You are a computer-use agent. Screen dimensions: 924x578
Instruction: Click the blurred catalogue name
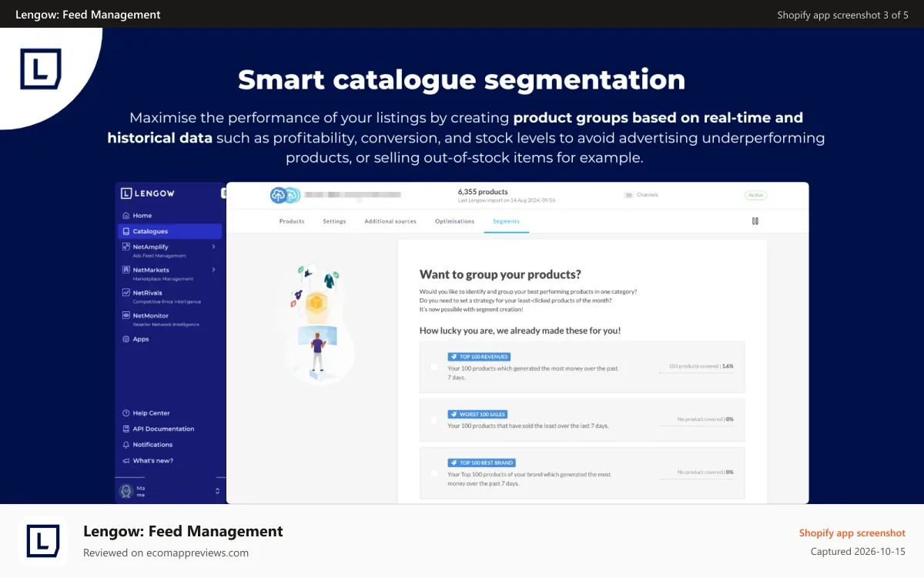352,196
